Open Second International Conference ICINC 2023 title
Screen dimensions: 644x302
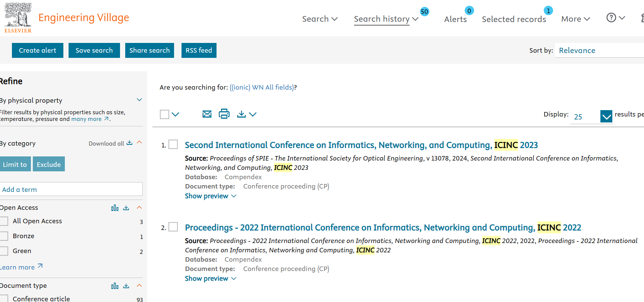click(362, 145)
